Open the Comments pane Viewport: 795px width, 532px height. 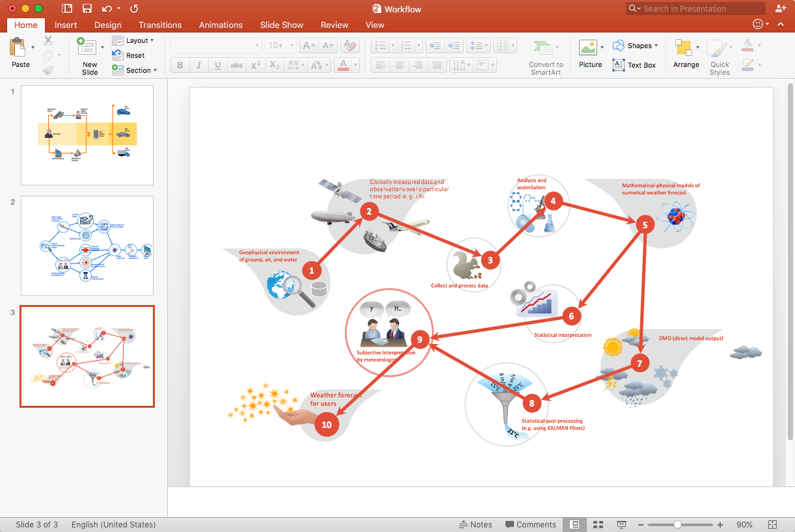531,524
